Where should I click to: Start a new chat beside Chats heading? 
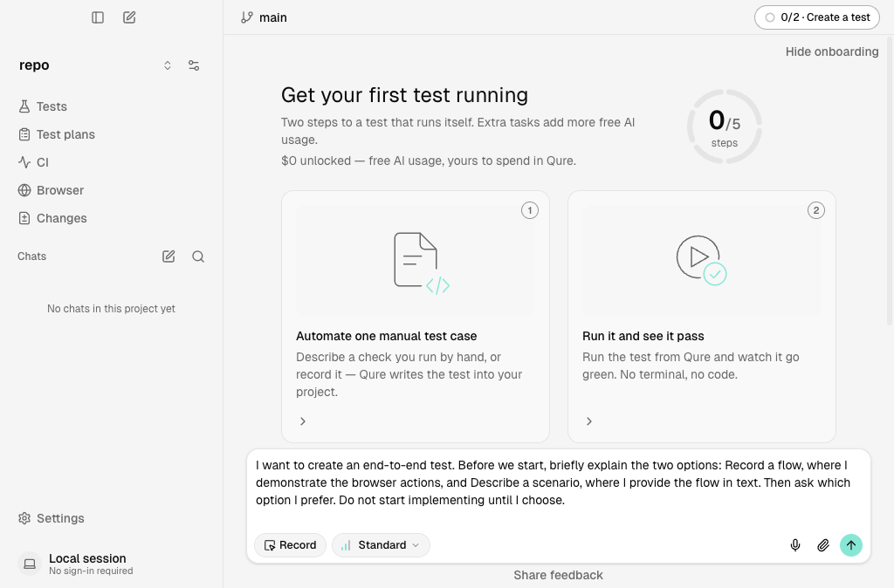tap(168, 256)
